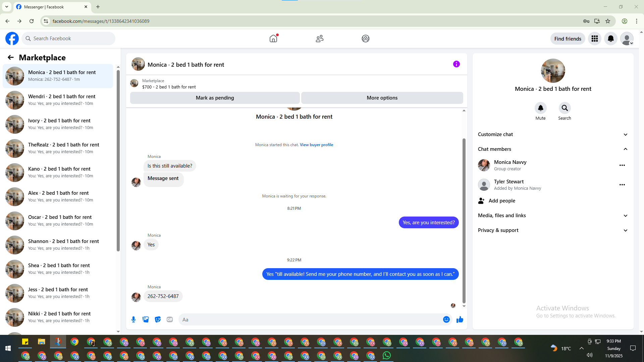Open Ivory's 2 bed 1 bath chat

[58, 124]
